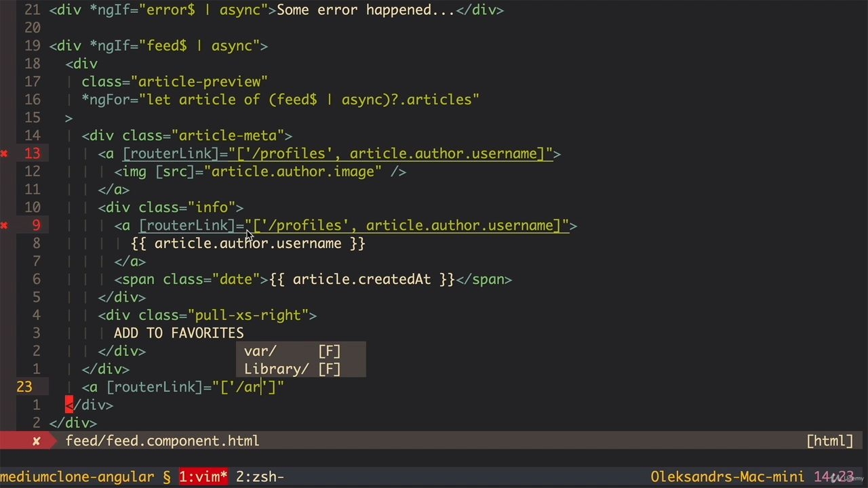868x488 pixels.
Task: Click the {{ article.author.username }} interpolation
Action: [x=248, y=243]
